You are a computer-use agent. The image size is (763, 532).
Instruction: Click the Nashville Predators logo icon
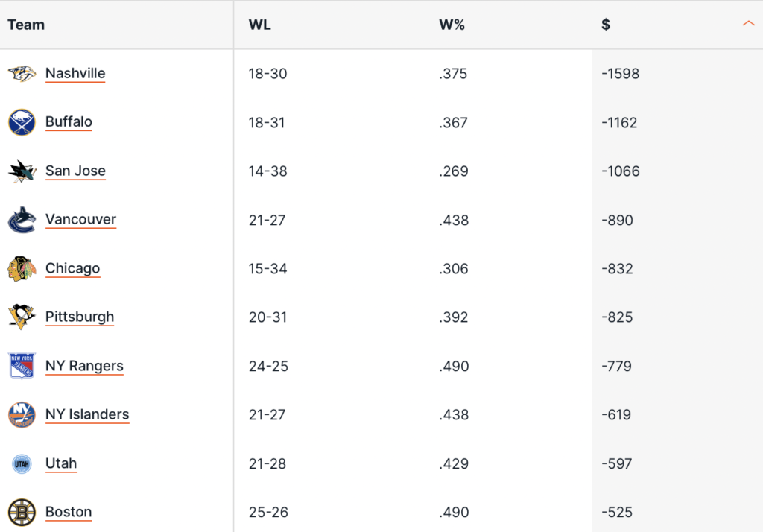22,74
